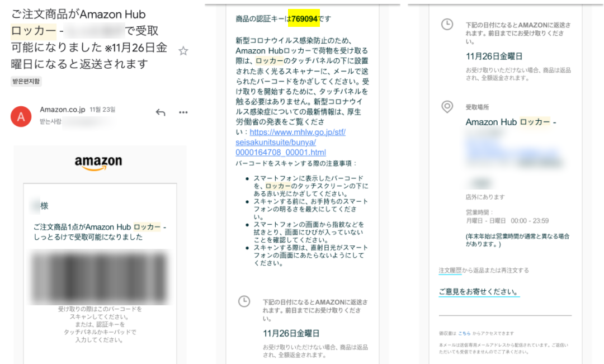Click the reply arrow icon
604x364 pixels.
coord(161,112)
